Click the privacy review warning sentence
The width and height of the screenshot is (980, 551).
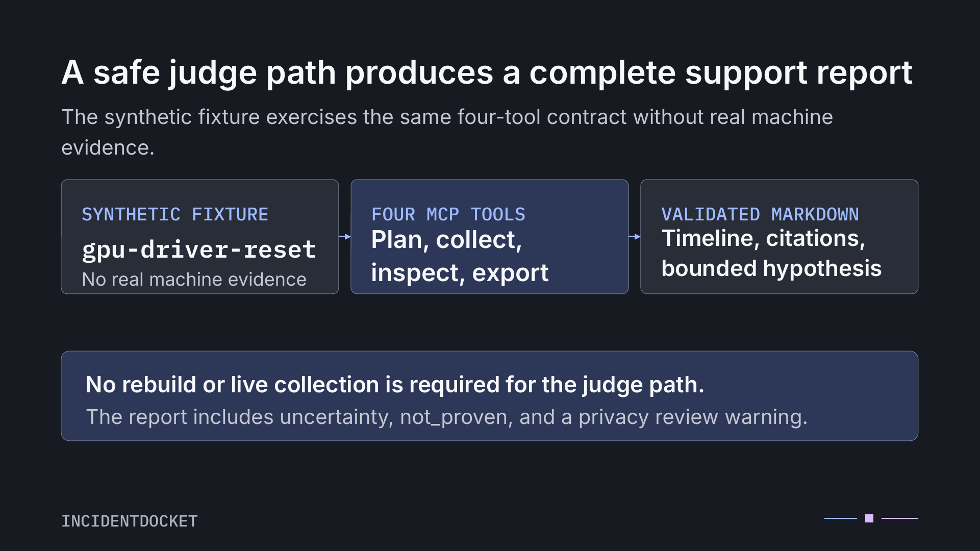[447, 417]
